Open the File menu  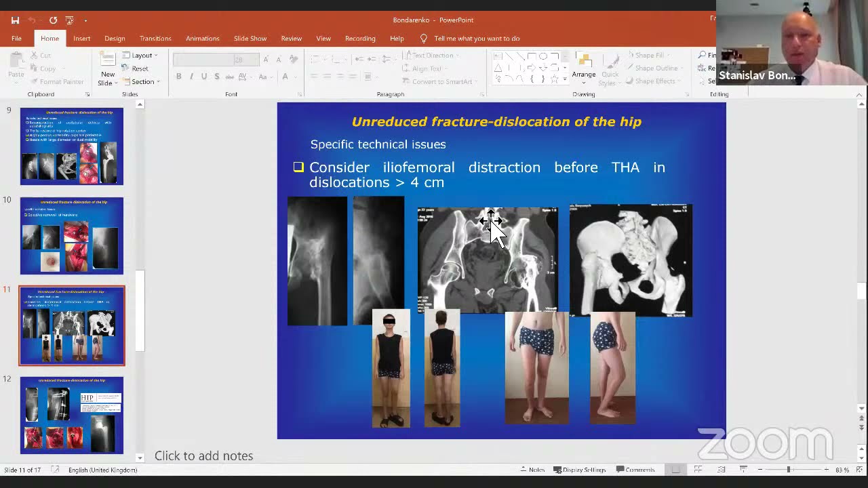click(16, 39)
